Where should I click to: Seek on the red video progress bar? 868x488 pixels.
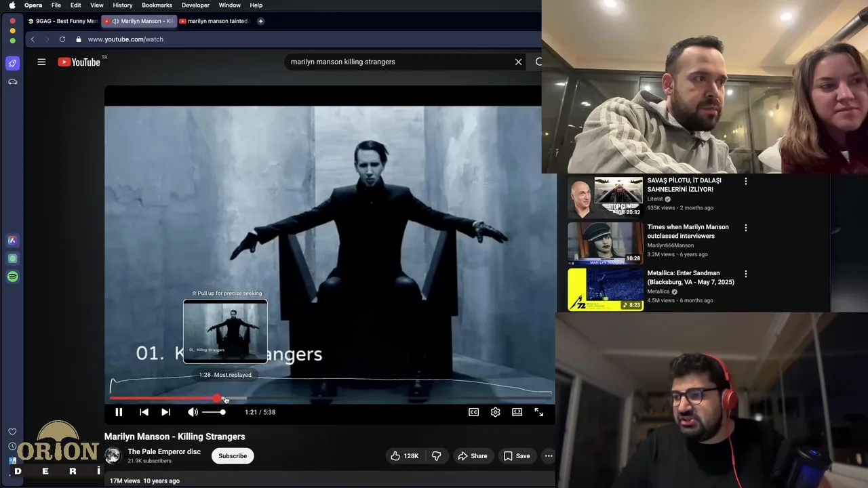coord(330,399)
